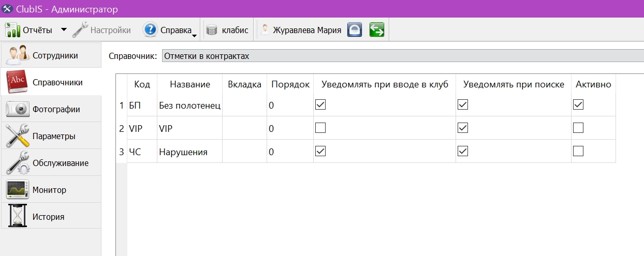This screenshot has width=644, height=256.
Task: Click the Уведомлять при поиске header
Action: (x=514, y=84)
